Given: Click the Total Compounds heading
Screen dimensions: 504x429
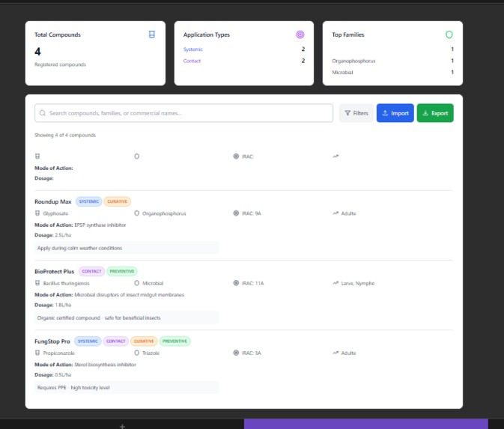Looking at the screenshot, I should click(58, 34).
